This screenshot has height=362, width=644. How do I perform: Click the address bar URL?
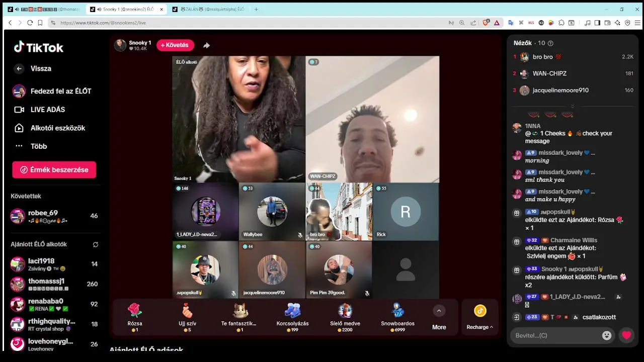tap(103, 23)
